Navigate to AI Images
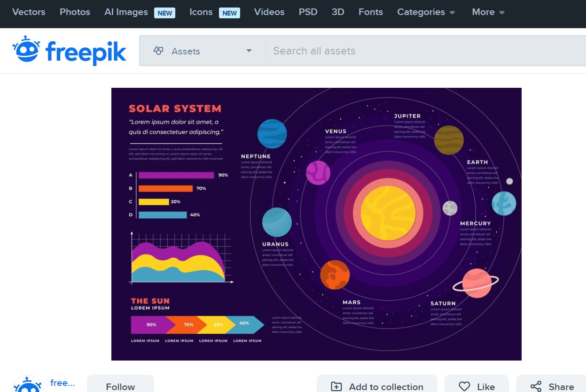The image size is (586, 392). point(126,12)
